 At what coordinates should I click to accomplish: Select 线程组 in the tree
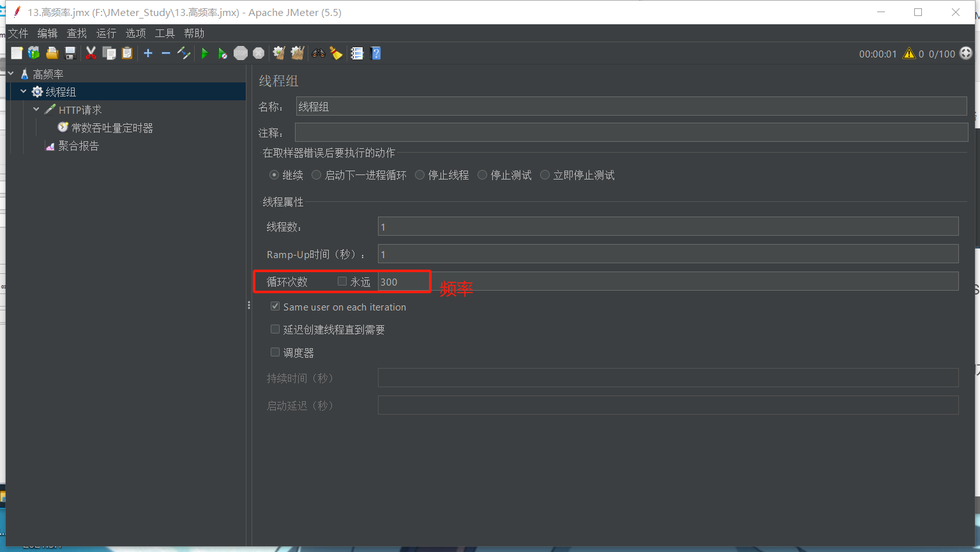click(61, 92)
